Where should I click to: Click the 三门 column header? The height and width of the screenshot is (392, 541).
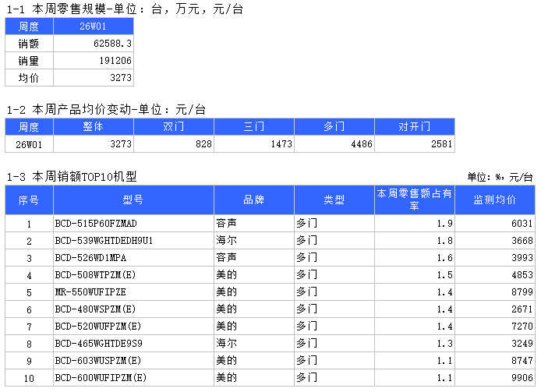coord(253,126)
